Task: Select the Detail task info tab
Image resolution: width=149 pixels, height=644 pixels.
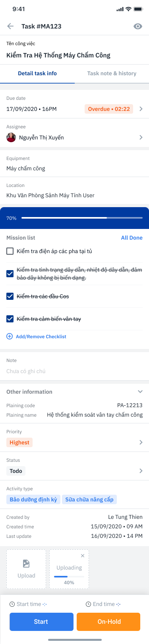Action: point(37,73)
